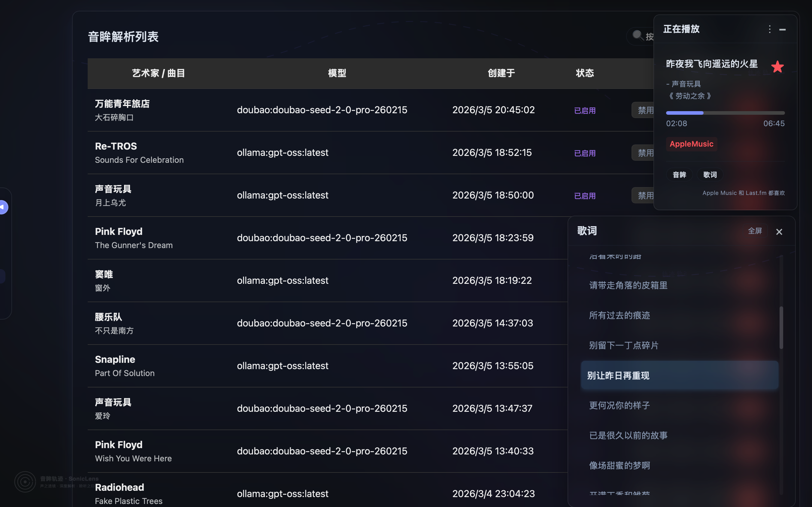Close the 歌词 lyrics panel
Viewport: 812px width, 507px height.
click(779, 232)
